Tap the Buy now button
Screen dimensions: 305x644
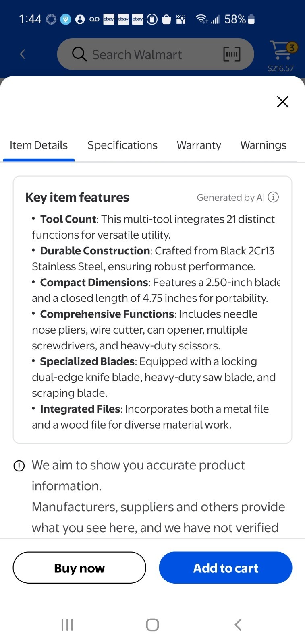[x=79, y=568]
